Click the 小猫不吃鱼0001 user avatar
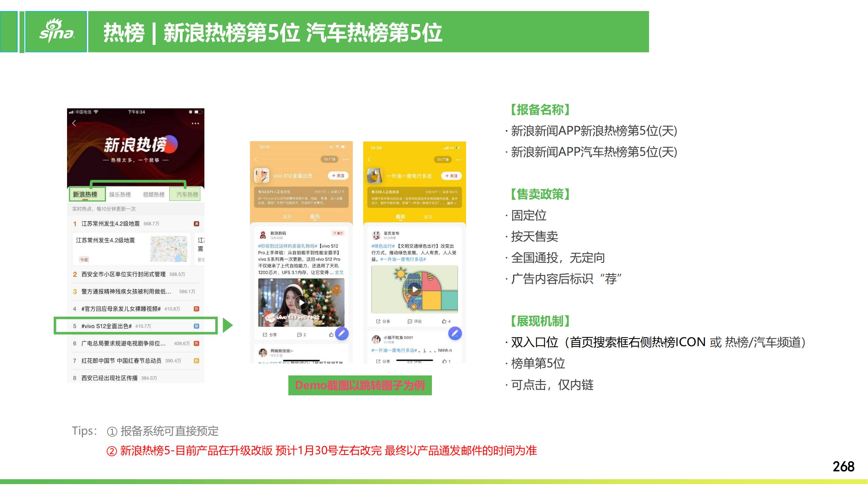The height and width of the screenshot is (488, 868). [376, 339]
